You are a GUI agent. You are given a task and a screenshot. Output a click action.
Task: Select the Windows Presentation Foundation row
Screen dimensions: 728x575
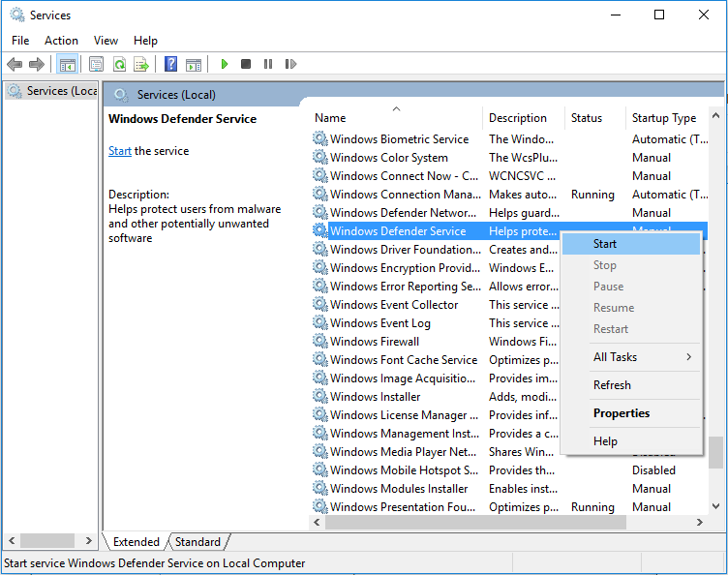510,507
